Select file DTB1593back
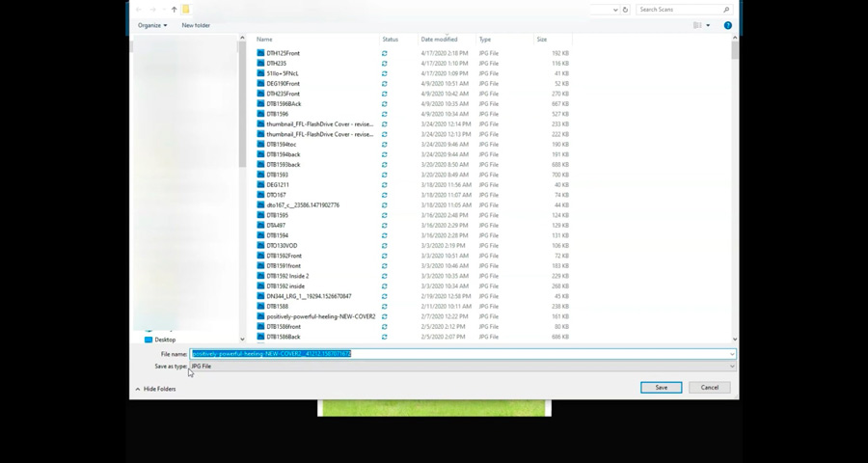Image resolution: width=868 pixels, height=463 pixels. pos(283,165)
